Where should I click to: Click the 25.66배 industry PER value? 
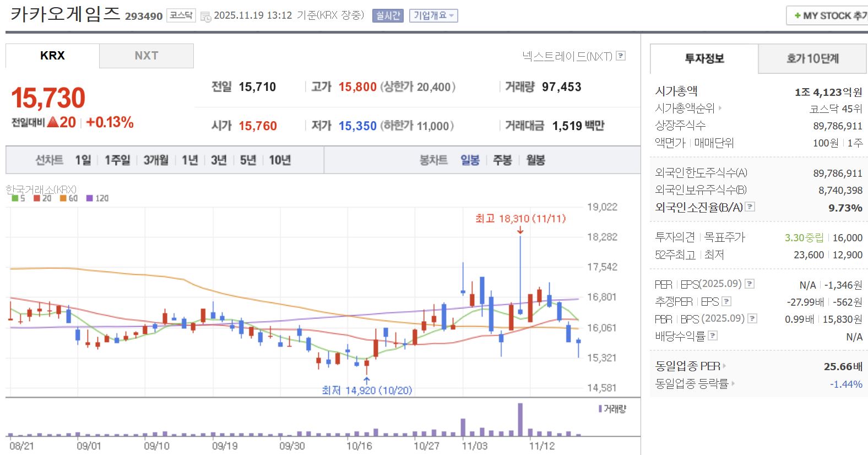coord(843,366)
